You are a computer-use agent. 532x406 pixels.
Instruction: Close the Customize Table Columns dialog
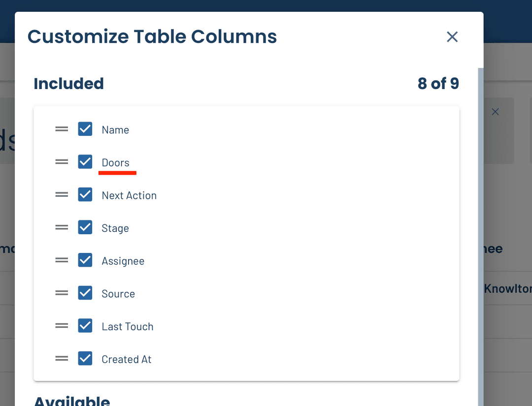pyautogui.click(x=452, y=37)
